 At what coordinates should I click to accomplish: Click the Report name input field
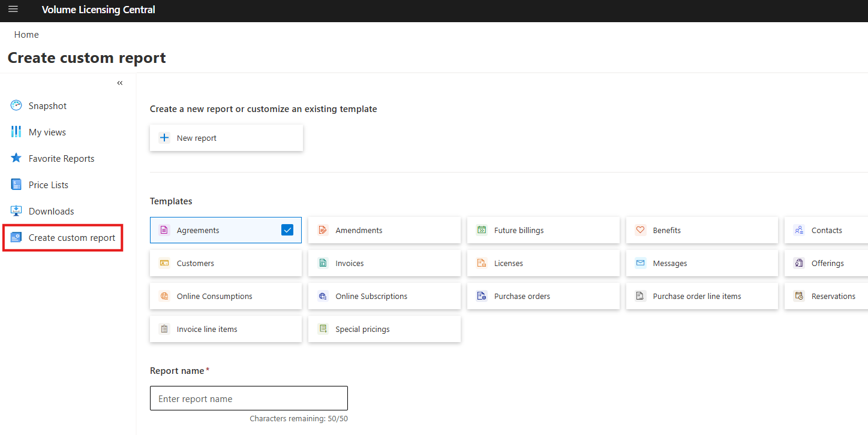tap(248, 398)
